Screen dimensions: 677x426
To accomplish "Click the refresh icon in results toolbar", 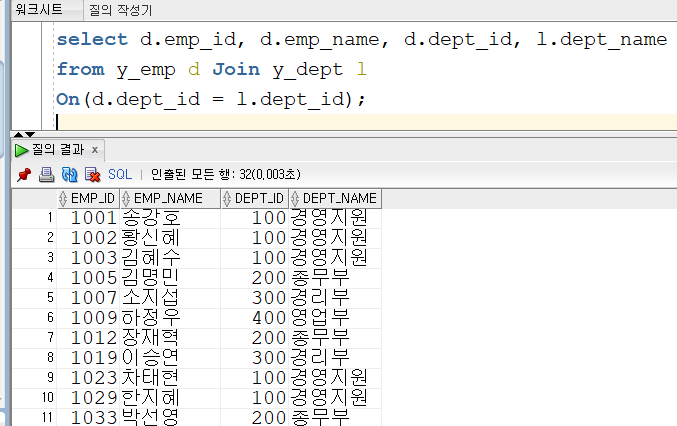I will pos(70,175).
